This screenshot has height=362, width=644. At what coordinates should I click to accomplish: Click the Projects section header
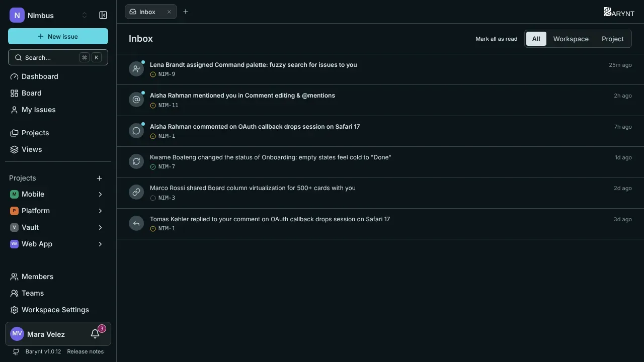point(23,178)
